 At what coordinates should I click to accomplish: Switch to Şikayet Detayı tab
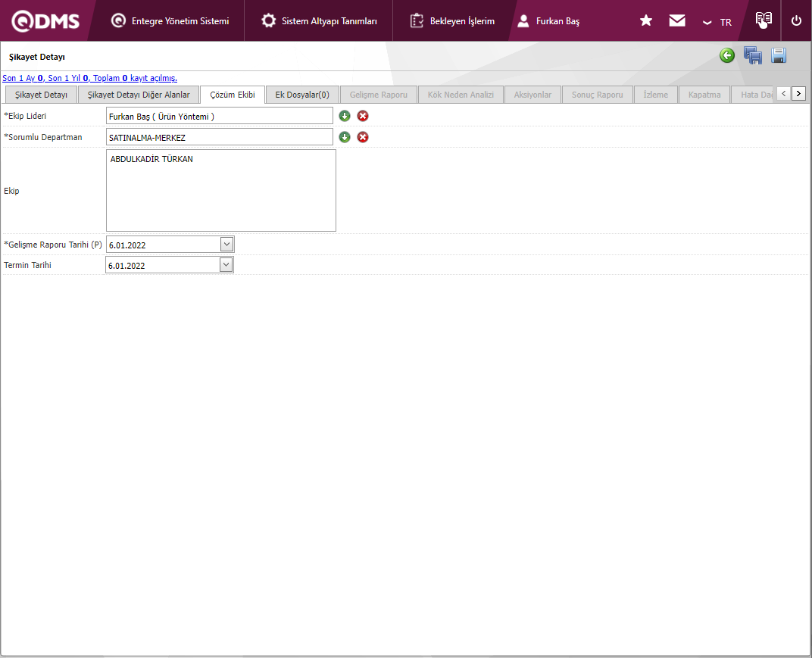pyautogui.click(x=41, y=95)
